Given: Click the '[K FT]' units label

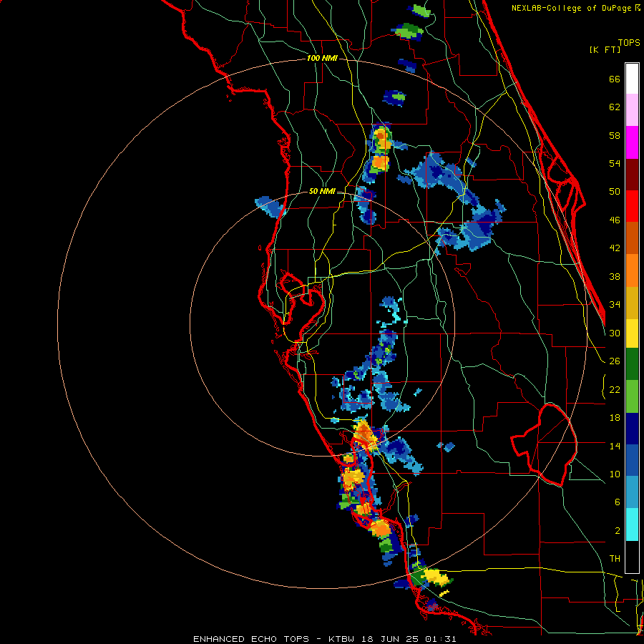Looking at the screenshot, I should pos(605,49).
